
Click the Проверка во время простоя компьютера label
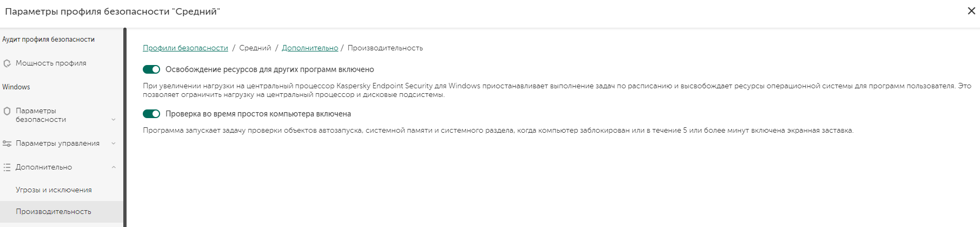[x=258, y=114]
